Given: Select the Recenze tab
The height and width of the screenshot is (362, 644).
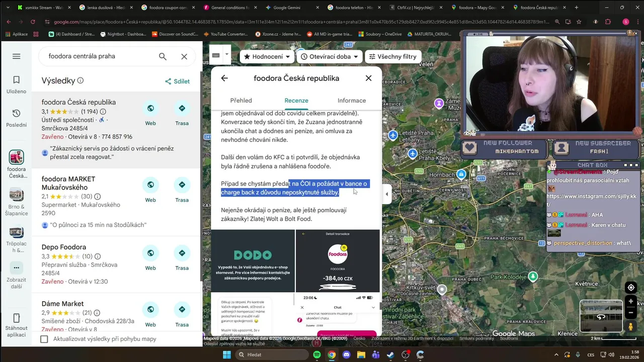Looking at the screenshot, I should click(x=296, y=101).
